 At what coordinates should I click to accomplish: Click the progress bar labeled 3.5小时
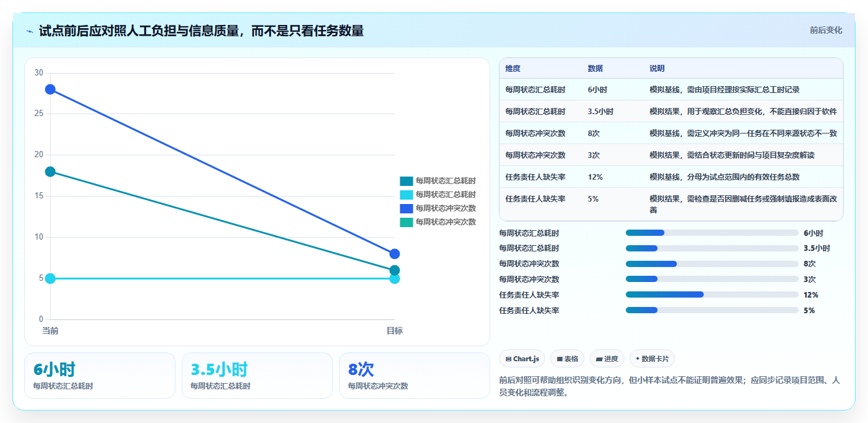(x=712, y=248)
